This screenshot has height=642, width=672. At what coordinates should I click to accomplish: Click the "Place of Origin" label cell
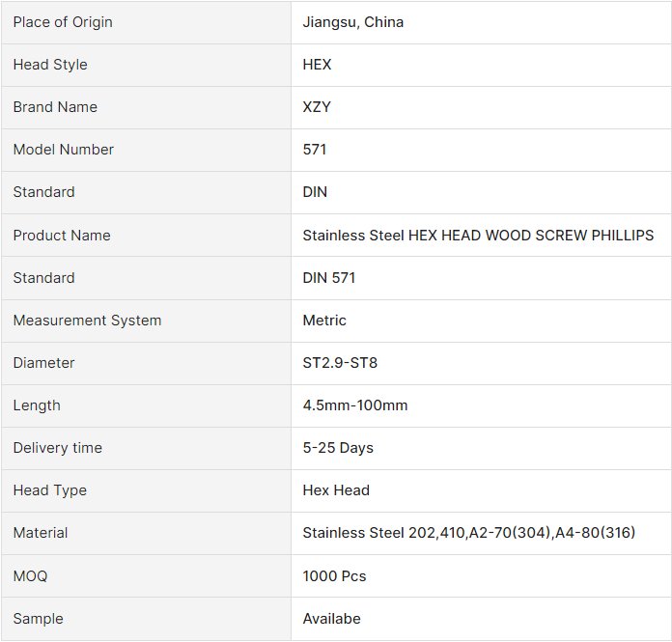pyautogui.click(x=63, y=22)
